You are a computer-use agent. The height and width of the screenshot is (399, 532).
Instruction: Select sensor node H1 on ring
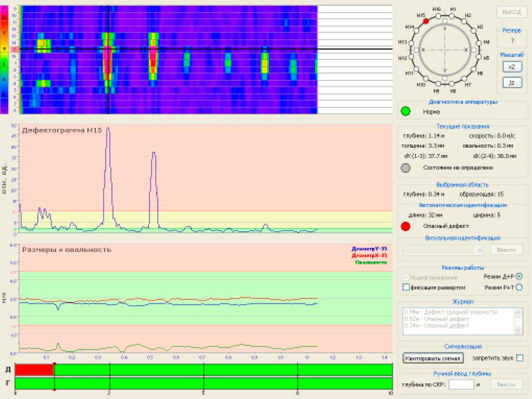452,16
